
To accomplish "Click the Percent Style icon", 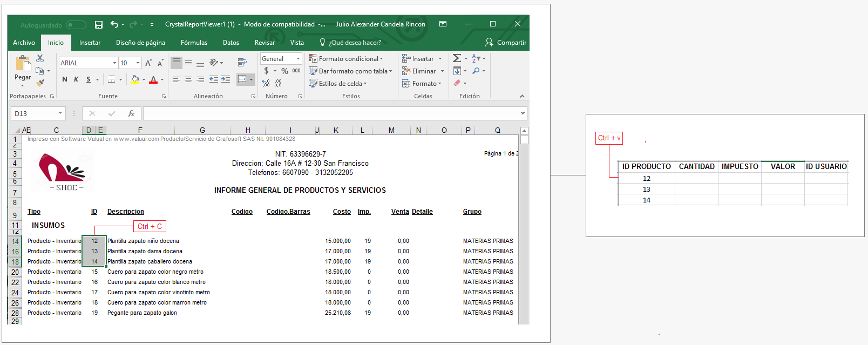I will (284, 71).
